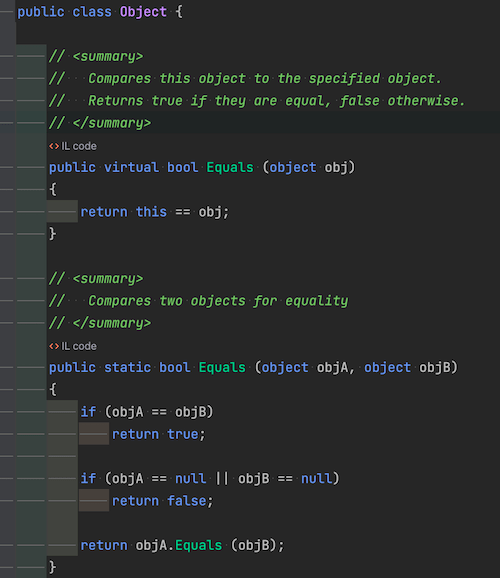Click 'Compares two objects for equality' comment

tap(218, 301)
